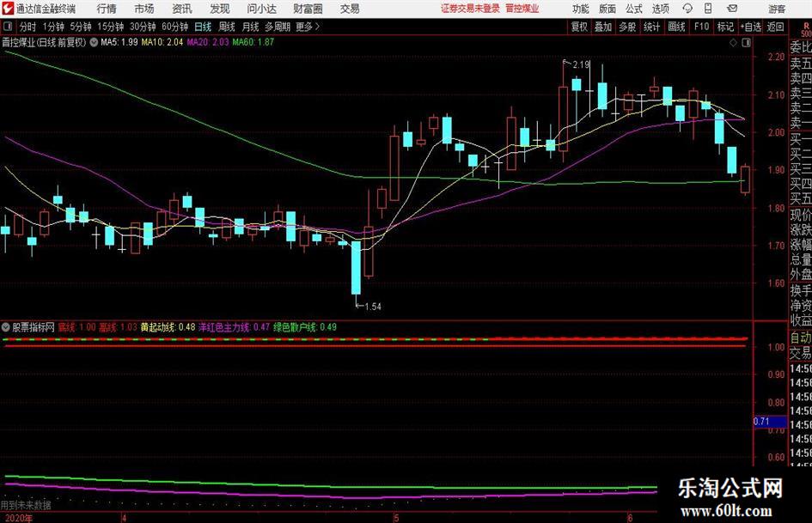
Task: Click the MA10: 2.04 indicator label
Action: click(x=162, y=42)
